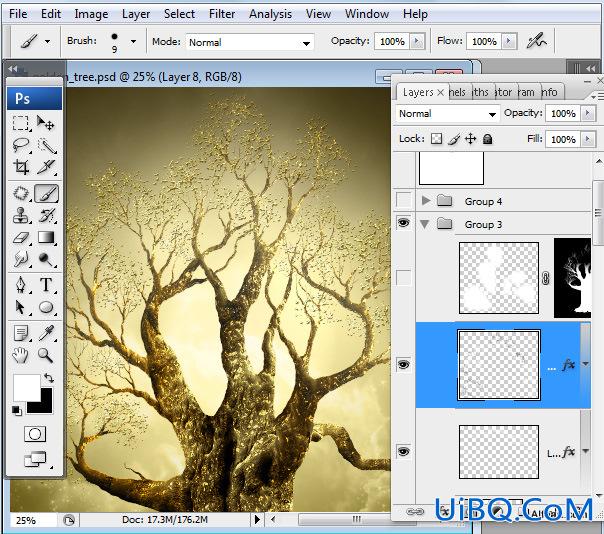This screenshot has height=534, width=604.
Task: Select the Lasso tool
Action: click(21, 145)
